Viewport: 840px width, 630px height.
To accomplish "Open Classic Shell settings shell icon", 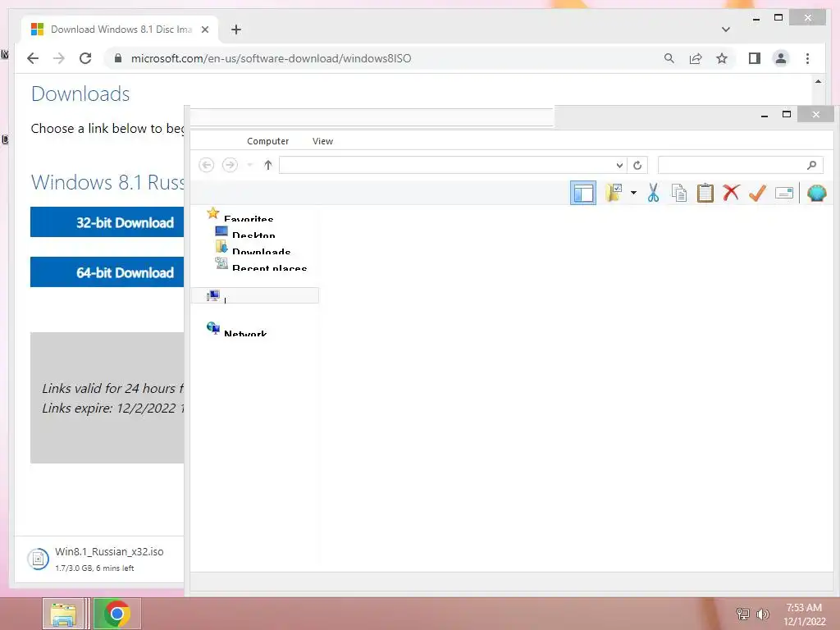I will pyautogui.click(x=816, y=193).
